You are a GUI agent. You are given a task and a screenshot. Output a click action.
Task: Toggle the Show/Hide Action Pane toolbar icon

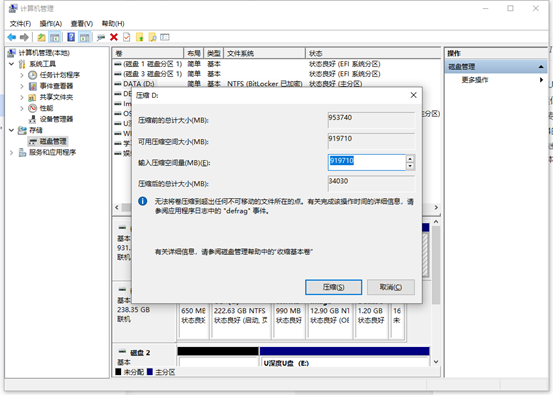click(84, 37)
